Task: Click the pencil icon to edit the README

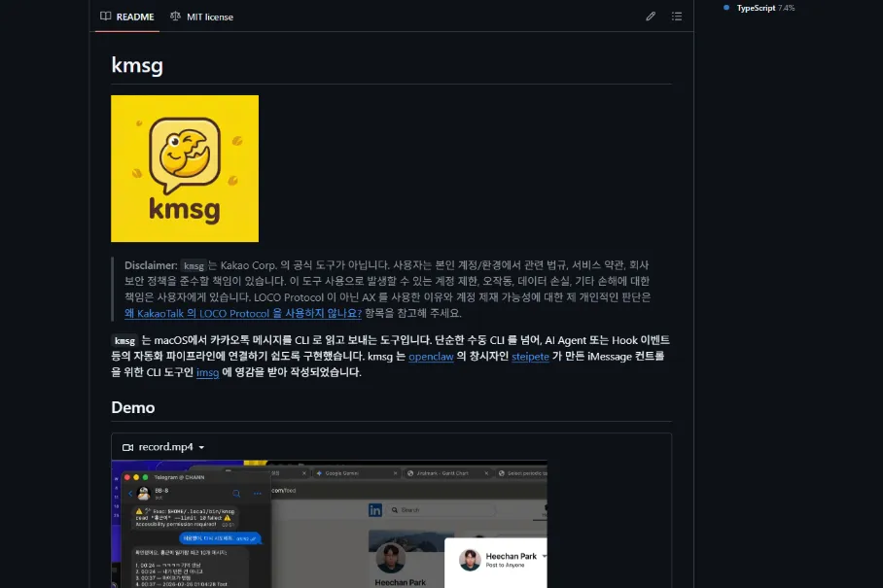Action: 651,17
